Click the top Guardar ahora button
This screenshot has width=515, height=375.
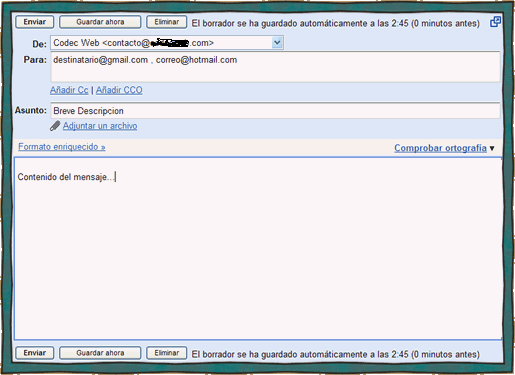click(100, 22)
